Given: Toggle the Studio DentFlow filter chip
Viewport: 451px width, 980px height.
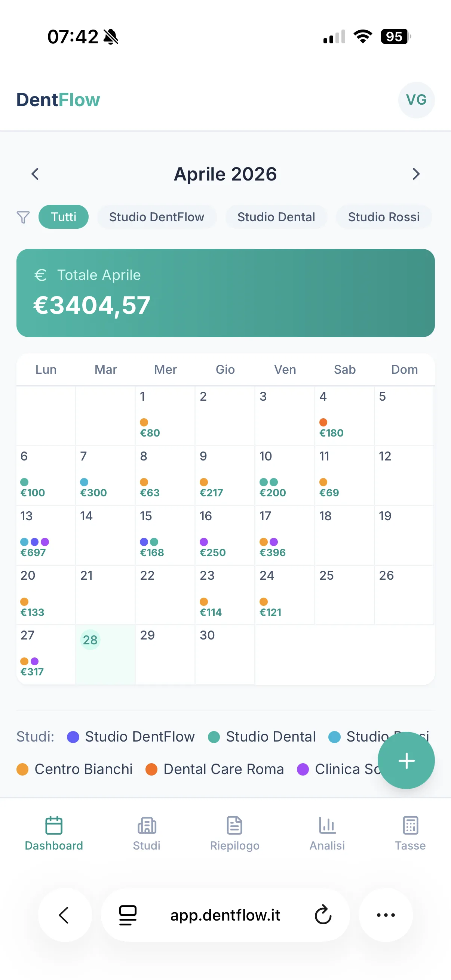Looking at the screenshot, I should (156, 217).
